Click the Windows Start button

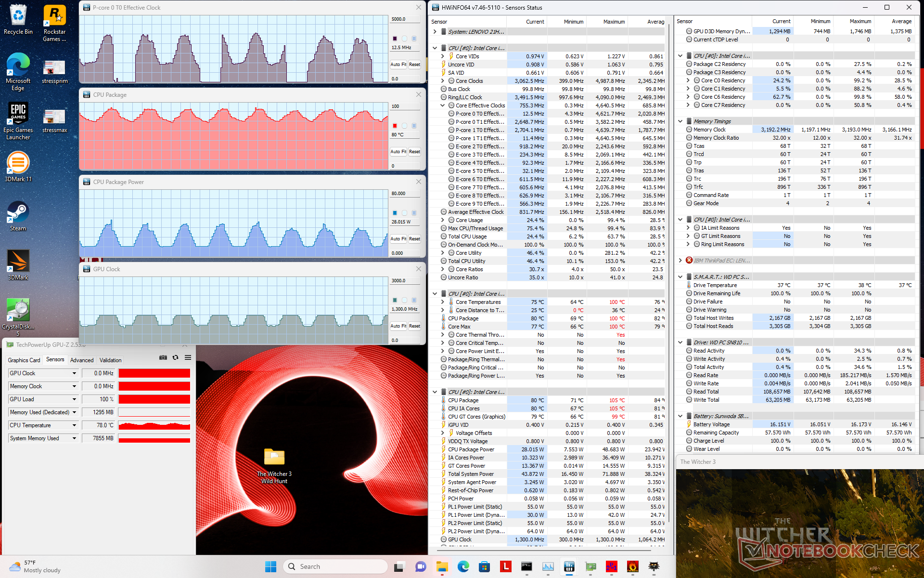271,566
